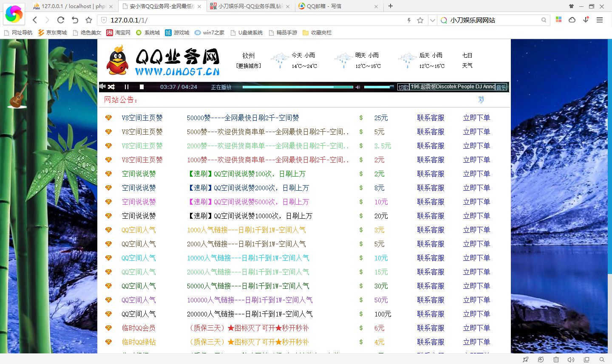Image resolution: width=612 pixels, height=364 pixels.
Task: Click 立即下单 for the 25元 row
Action: click(x=476, y=118)
